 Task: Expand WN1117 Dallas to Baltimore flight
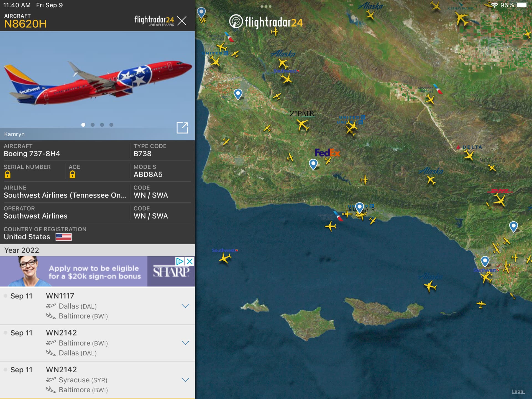pos(185,306)
